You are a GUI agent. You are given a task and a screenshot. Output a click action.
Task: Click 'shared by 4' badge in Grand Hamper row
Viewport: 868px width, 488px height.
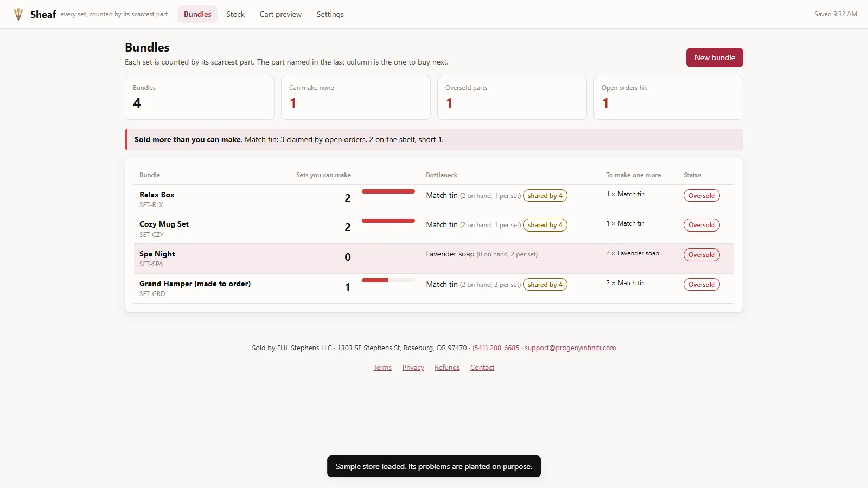click(x=545, y=285)
